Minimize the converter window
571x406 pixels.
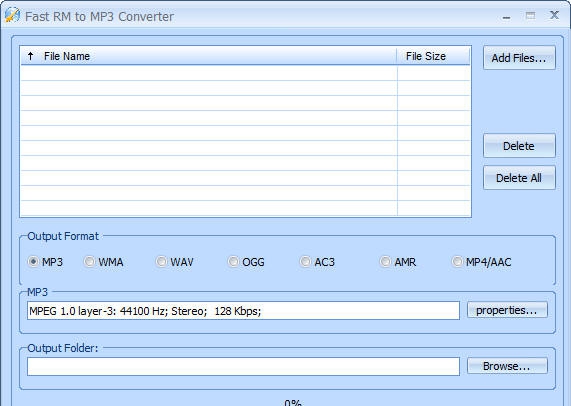tap(506, 17)
